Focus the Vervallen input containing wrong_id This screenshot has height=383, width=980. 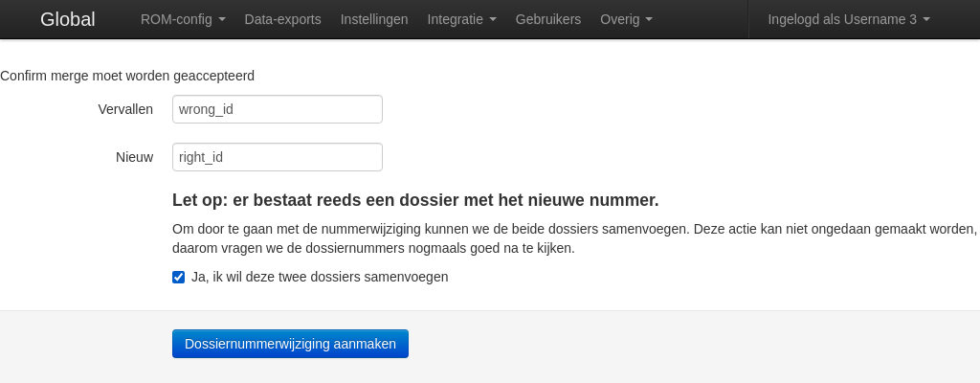tap(277, 109)
